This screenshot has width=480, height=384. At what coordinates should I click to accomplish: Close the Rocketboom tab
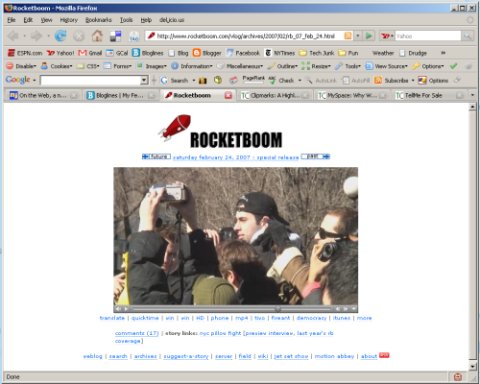[x=228, y=96]
